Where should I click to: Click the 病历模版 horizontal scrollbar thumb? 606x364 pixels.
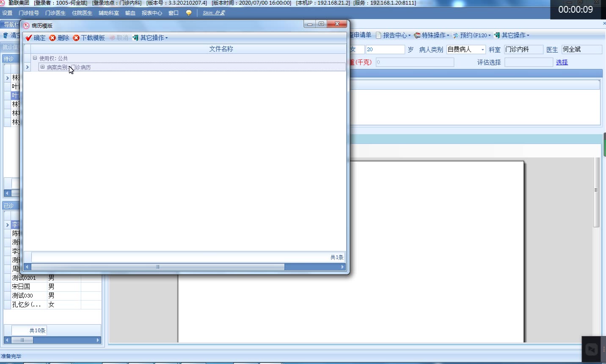(157, 267)
